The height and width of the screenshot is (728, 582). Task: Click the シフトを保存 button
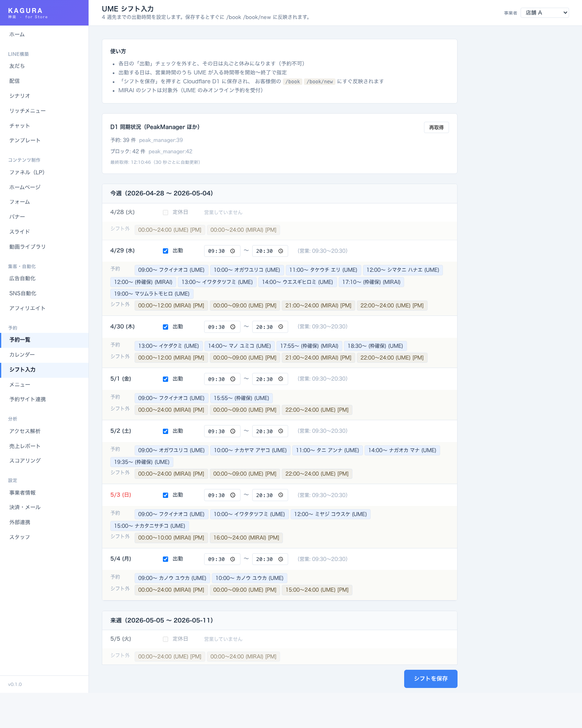[430, 679]
